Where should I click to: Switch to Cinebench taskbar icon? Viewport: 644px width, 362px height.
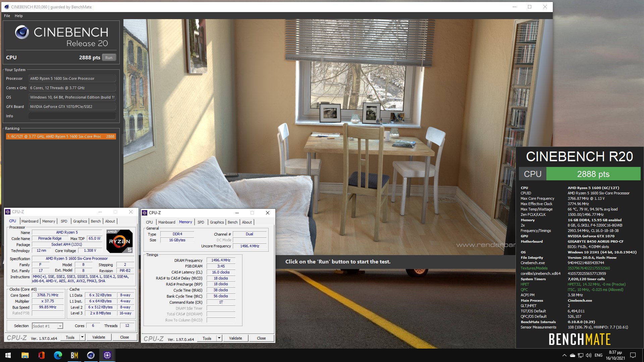91,355
